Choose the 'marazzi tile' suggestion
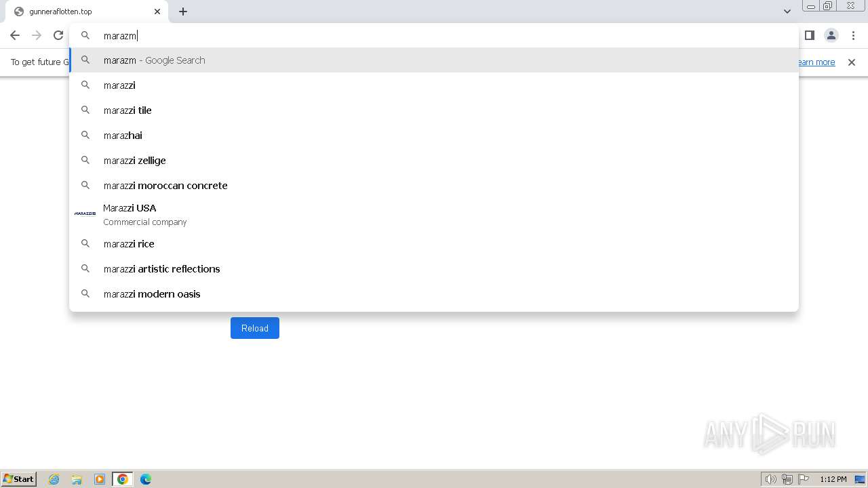The width and height of the screenshot is (868, 488). [x=434, y=110]
